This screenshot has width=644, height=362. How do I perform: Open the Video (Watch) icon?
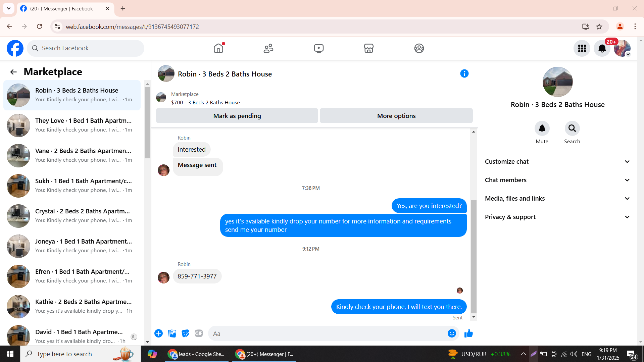(318, 48)
